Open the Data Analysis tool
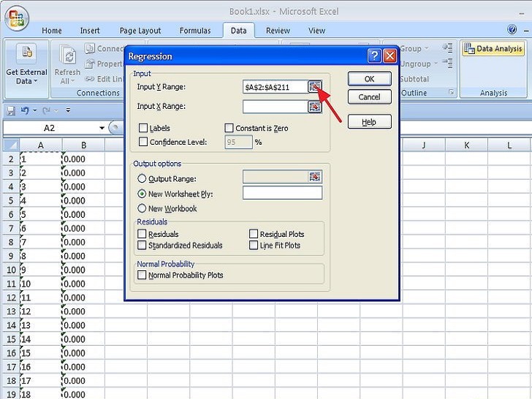Viewport: 532px width, 399px height. [x=493, y=49]
